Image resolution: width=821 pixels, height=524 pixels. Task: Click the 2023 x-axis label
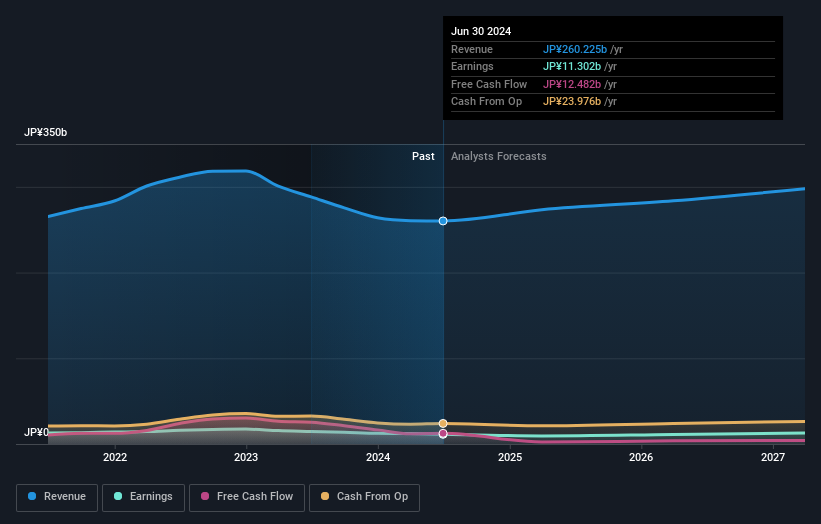coord(246,457)
